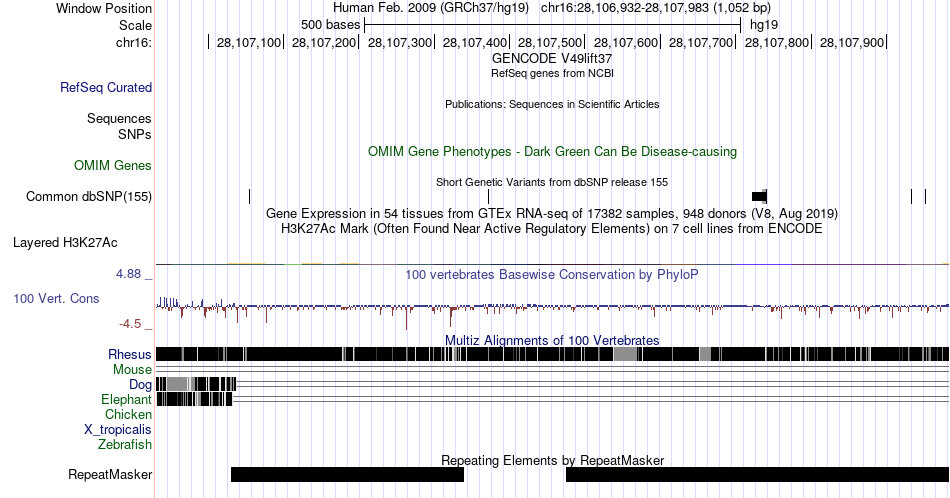Click the Sequences track label
The image size is (950, 498).
pos(119,118)
